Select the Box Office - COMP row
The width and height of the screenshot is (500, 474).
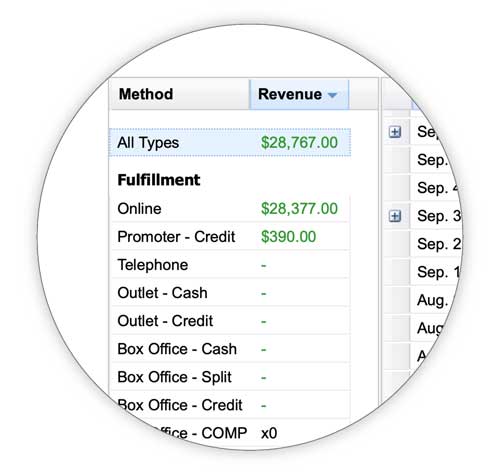230,433
